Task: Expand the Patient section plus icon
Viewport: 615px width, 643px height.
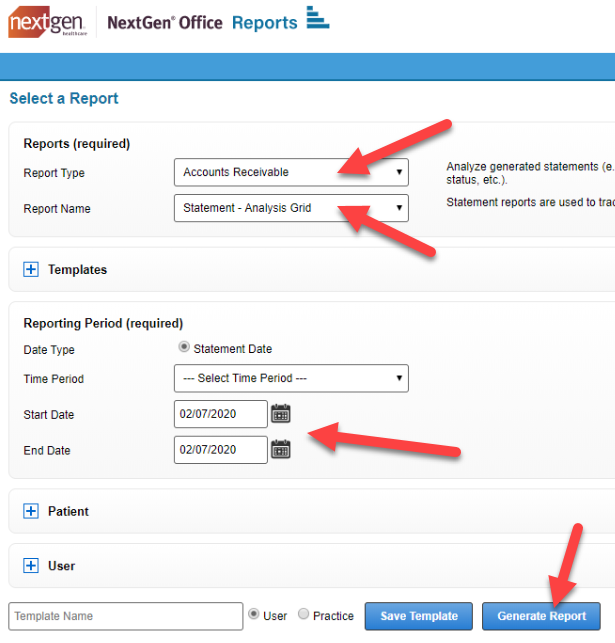Action: 30,511
